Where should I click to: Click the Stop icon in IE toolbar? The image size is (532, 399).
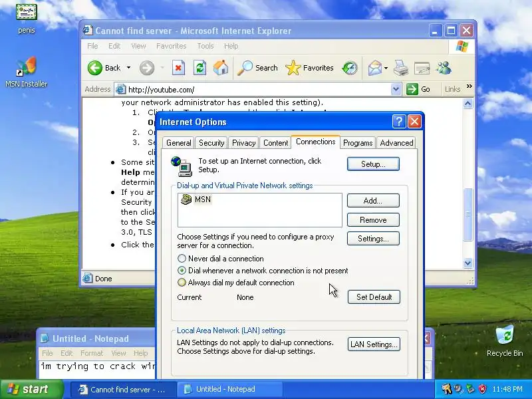(x=178, y=68)
